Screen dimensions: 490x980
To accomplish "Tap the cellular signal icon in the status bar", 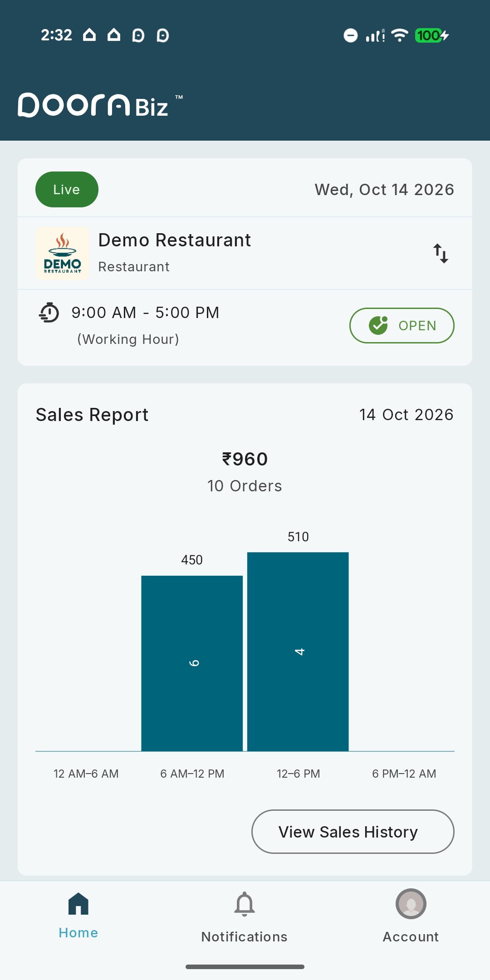I will click(x=375, y=35).
